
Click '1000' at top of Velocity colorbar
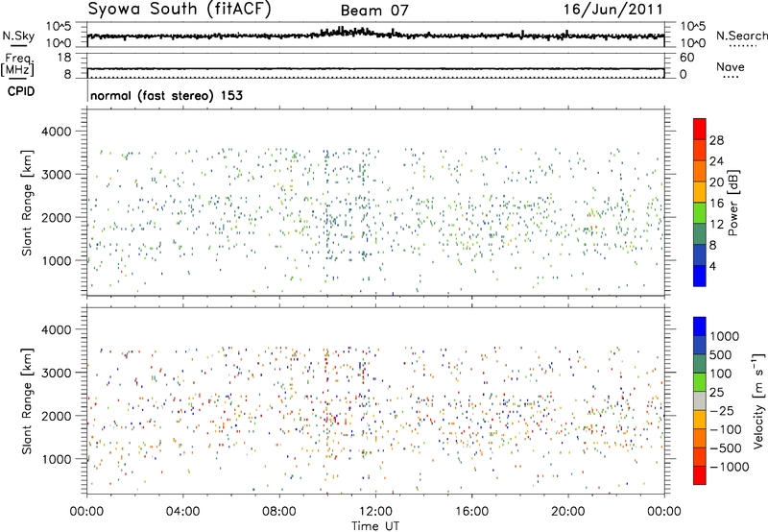[x=725, y=336]
